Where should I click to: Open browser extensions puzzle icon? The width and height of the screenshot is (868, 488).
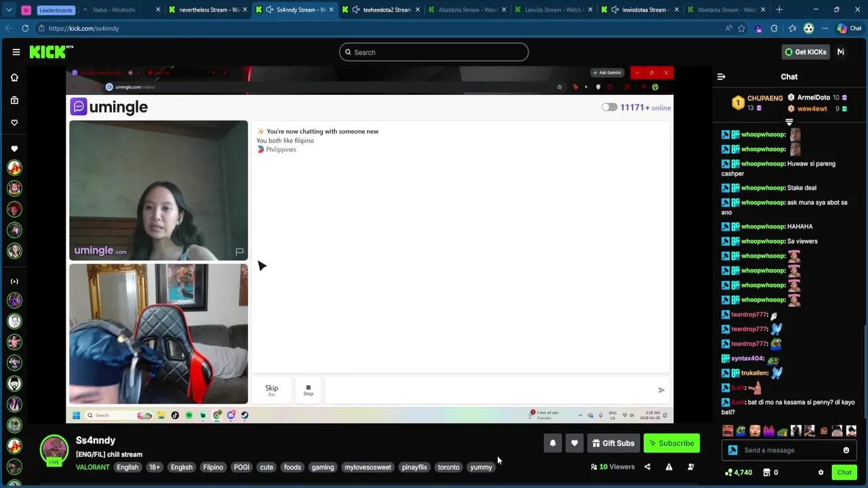[x=774, y=28]
